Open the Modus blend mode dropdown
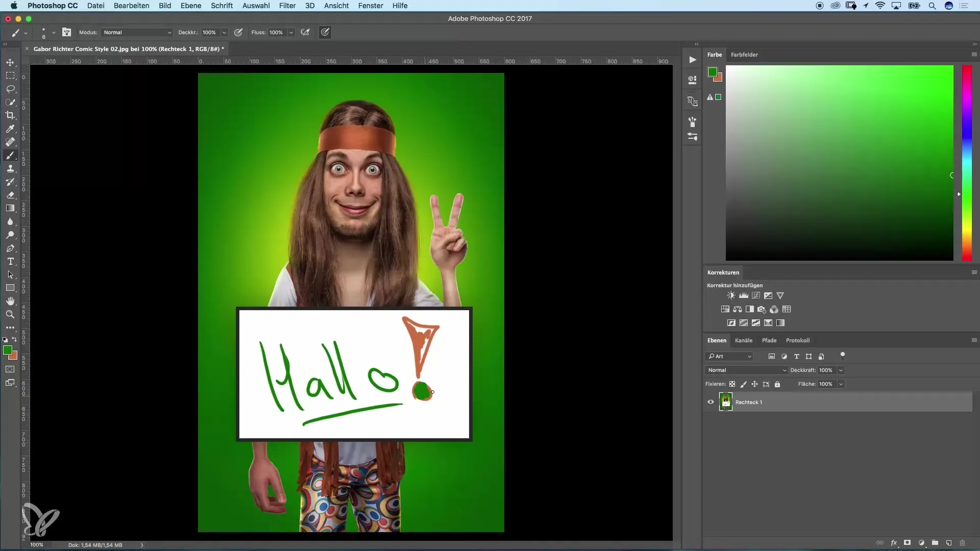980x551 pixels. 137,32
